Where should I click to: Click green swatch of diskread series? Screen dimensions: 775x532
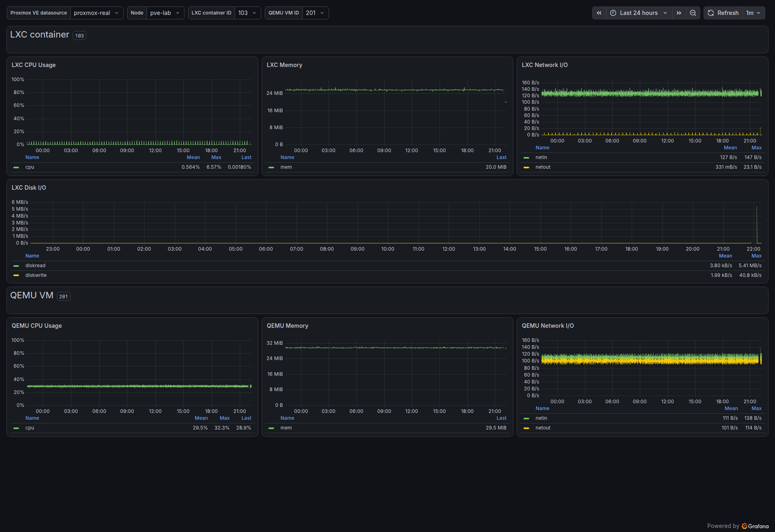pos(16,266)
